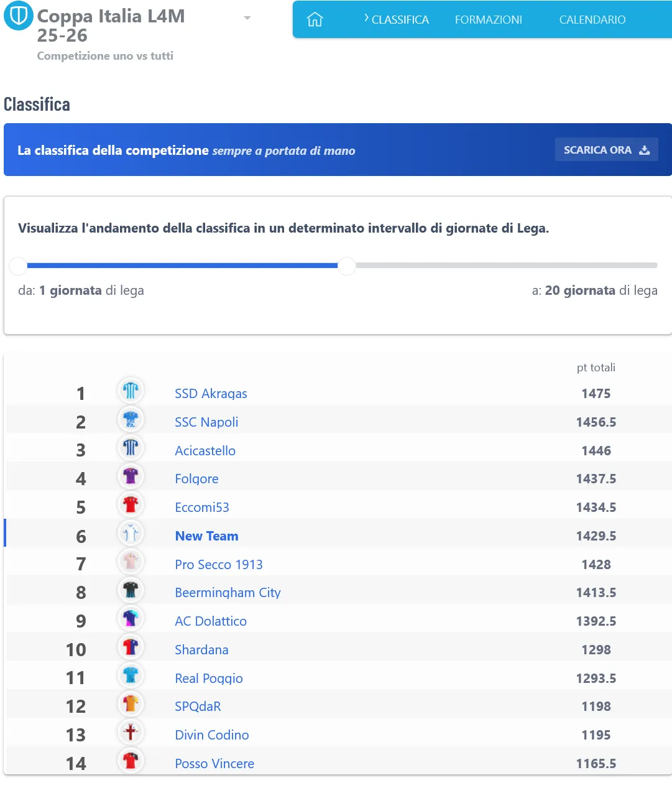
Task: Open the Classifica tab
Action: (399, 20)
